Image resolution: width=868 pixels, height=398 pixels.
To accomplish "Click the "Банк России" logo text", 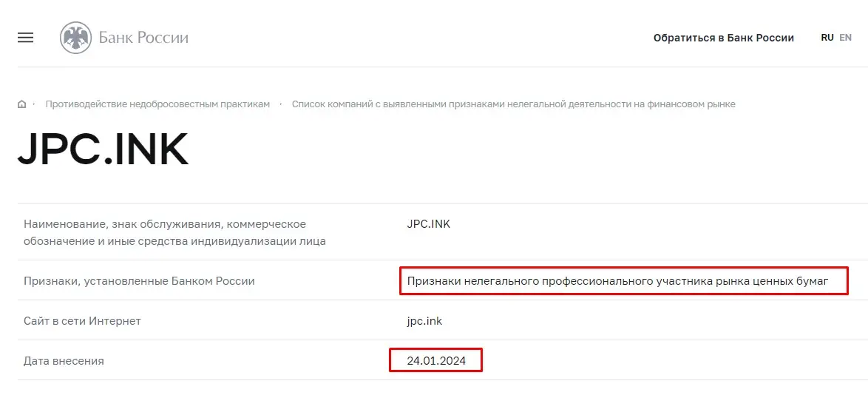I will tap(143, 38).
